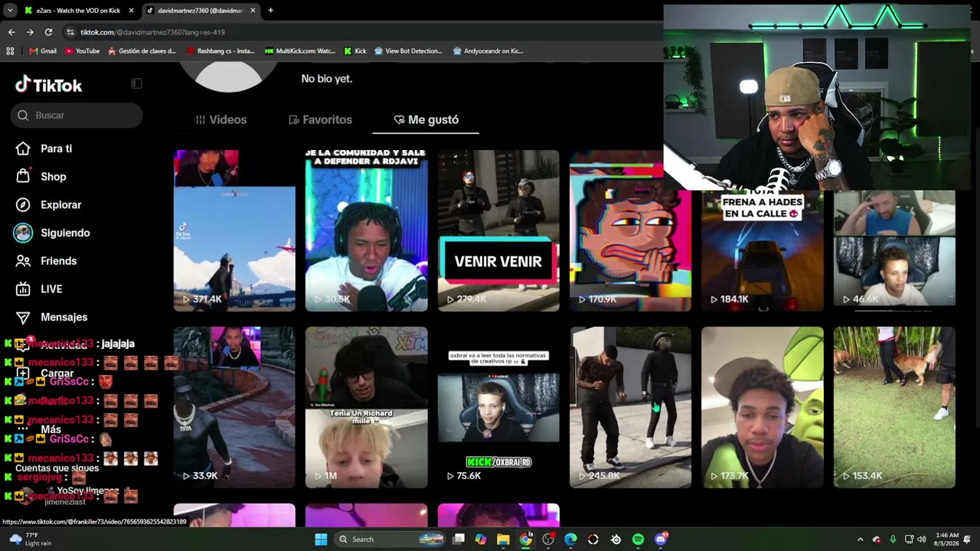This screenshot has height=551, width=980.
Task: Click the TikTok logo
Action: point(48,85)
